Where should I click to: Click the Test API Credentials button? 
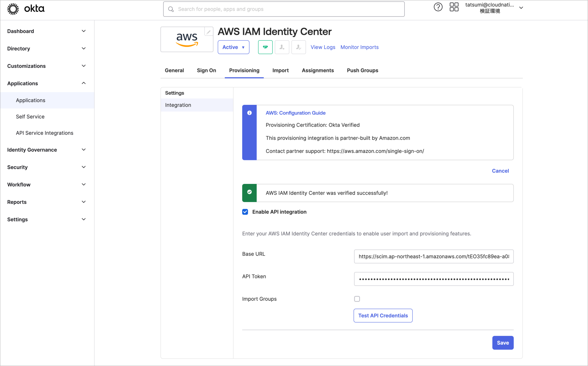tap(383, 315)
